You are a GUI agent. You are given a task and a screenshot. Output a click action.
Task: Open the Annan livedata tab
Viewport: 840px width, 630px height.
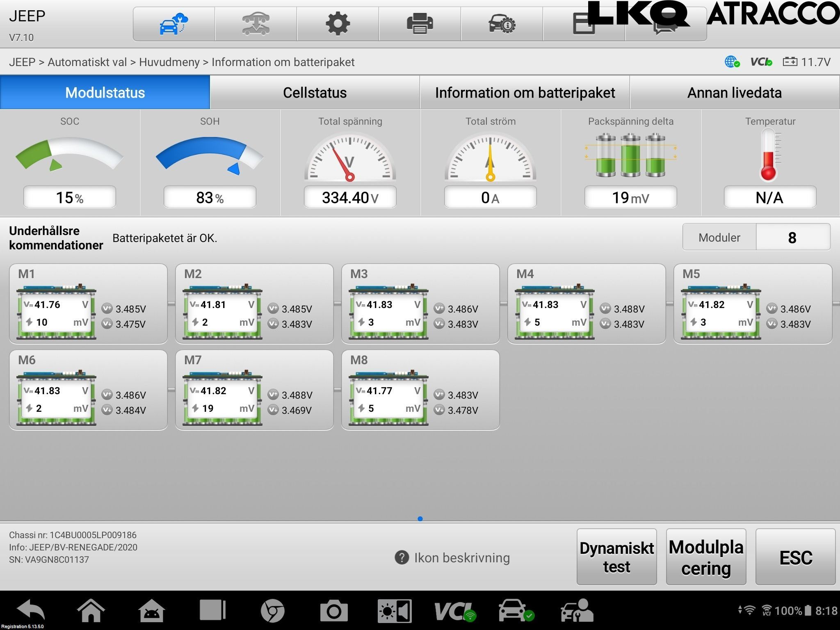tap(735, 92)
